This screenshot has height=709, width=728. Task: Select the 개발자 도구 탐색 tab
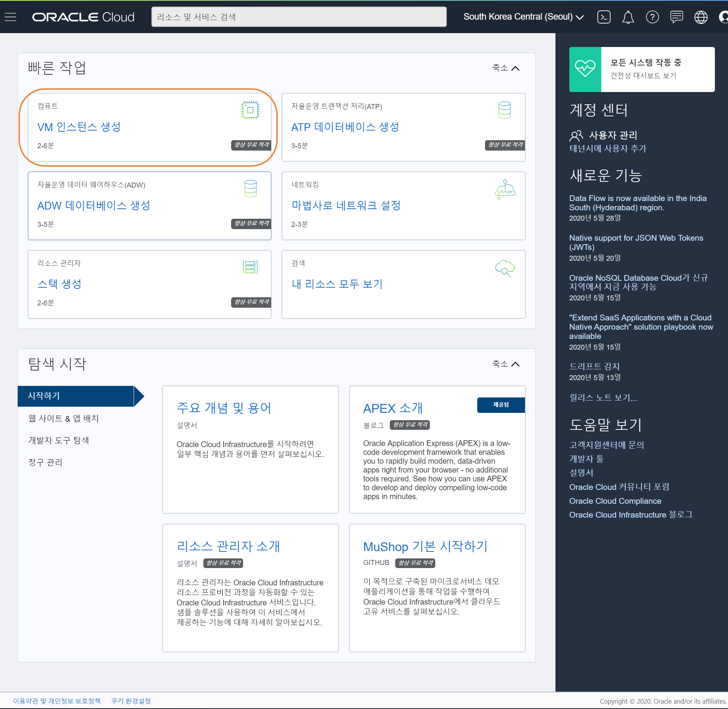click(59, 440)
